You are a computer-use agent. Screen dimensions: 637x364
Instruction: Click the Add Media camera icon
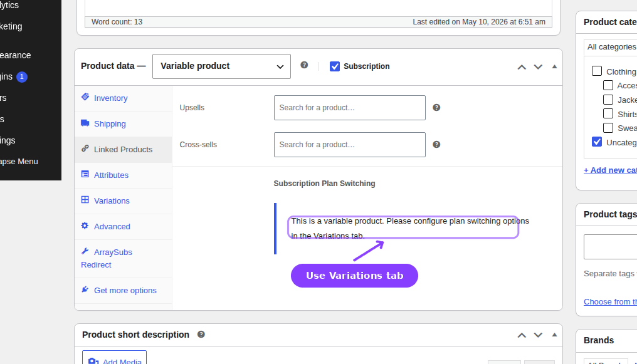click(93, 361)
